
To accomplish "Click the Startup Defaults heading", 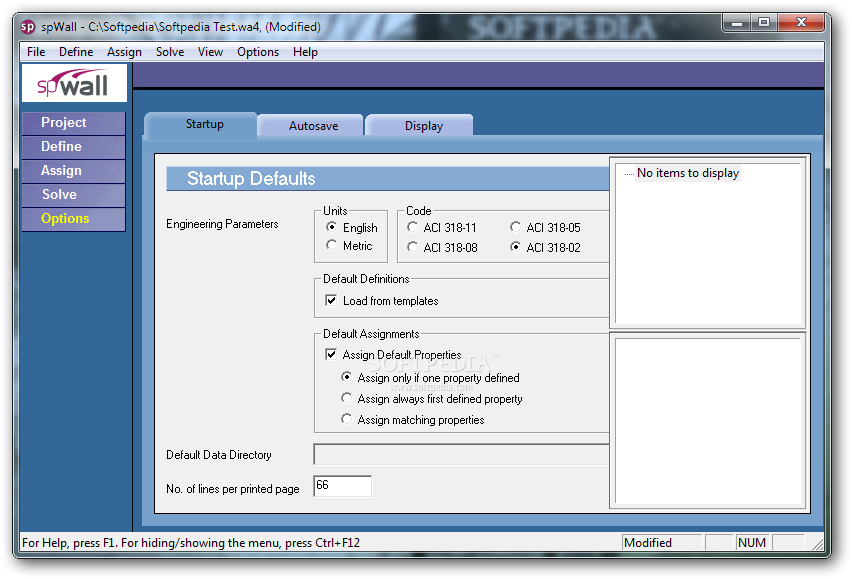I will [251, 179].
